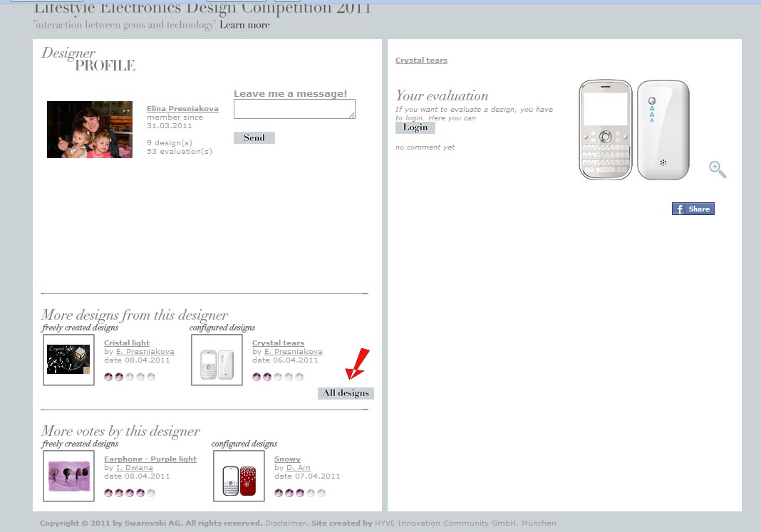
Task: Open All designs button
Action: point(346,393)
